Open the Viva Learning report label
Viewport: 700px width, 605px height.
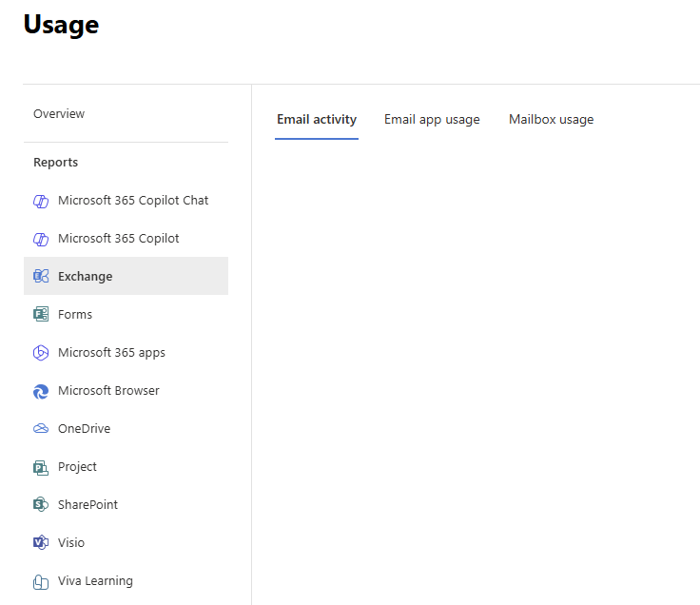pos(95,581)
